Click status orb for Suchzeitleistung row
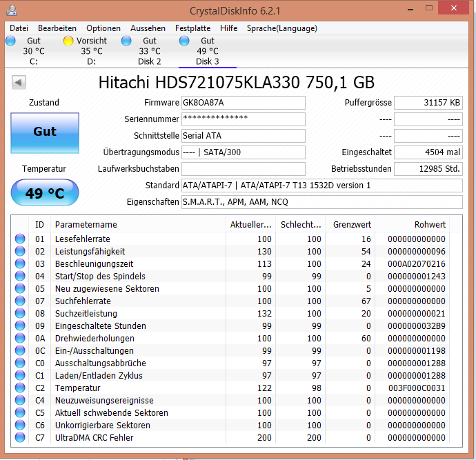The height and width of the screenshot is (460, 476). coord(20,313)
